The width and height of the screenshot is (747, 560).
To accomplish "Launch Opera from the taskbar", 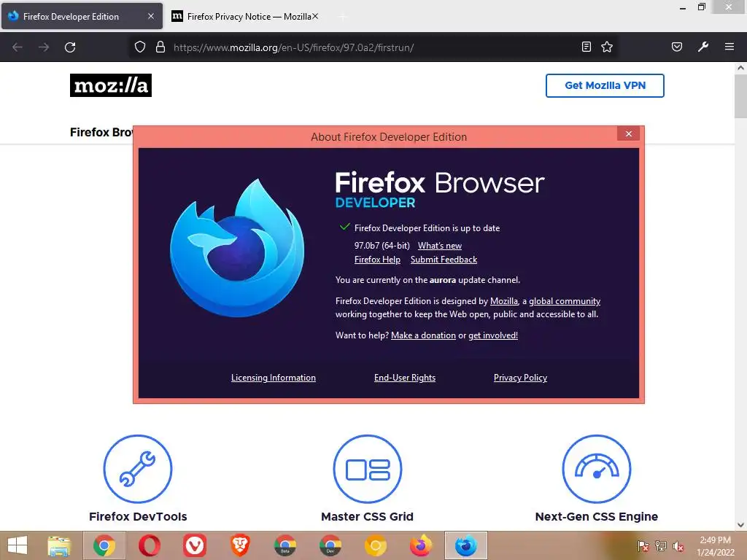I will coord(149,545).
